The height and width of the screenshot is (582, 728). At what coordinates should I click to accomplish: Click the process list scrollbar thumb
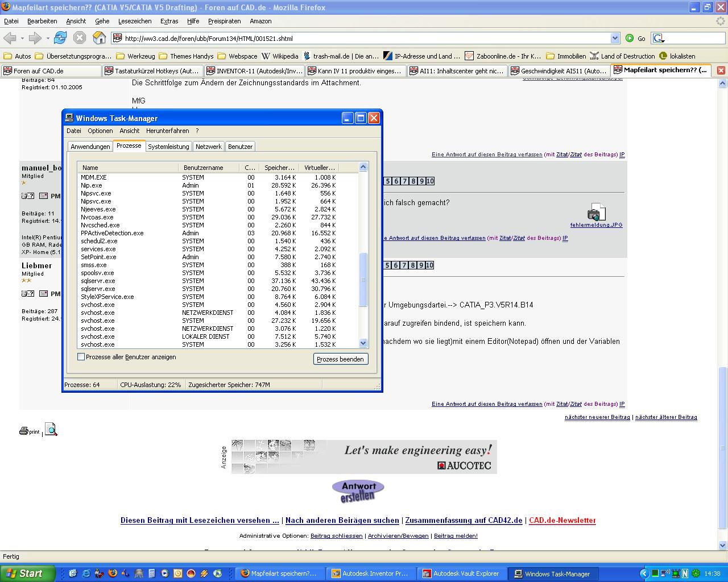click(363, 279)
